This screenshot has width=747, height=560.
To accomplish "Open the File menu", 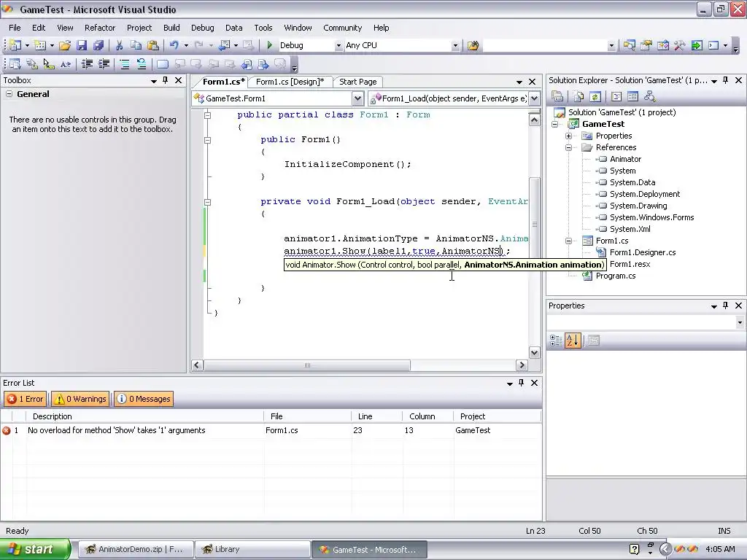I will pyautogui.click(x=15, y=28).
